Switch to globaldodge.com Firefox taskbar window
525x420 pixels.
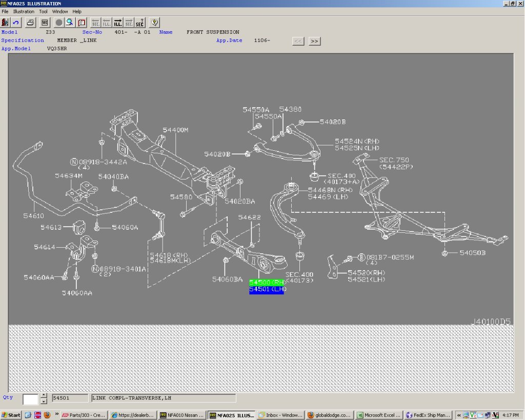[x=330, y=415]
